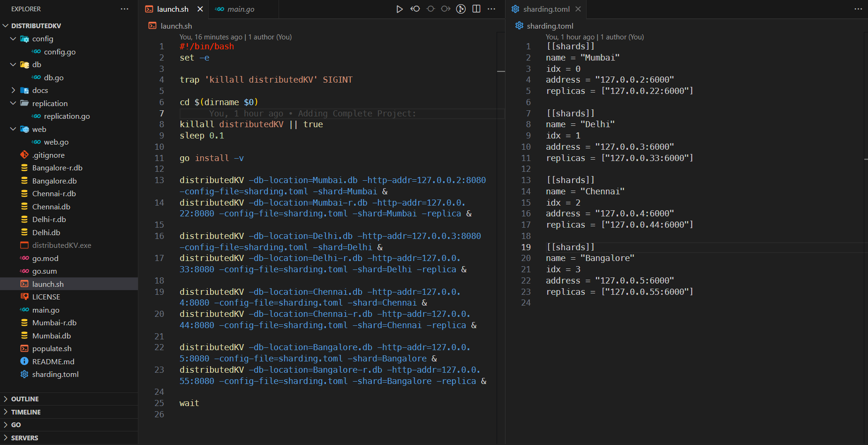The image size is (868, 445).
Task: Open populate.sh script
Action: tap(52, 348)
